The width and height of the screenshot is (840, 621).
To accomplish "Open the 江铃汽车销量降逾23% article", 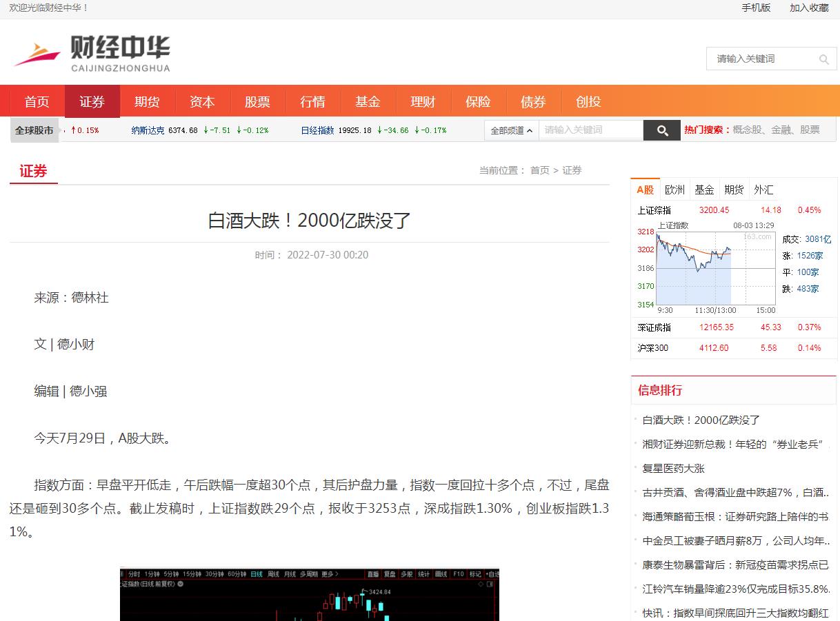I will tap(736, 589).
